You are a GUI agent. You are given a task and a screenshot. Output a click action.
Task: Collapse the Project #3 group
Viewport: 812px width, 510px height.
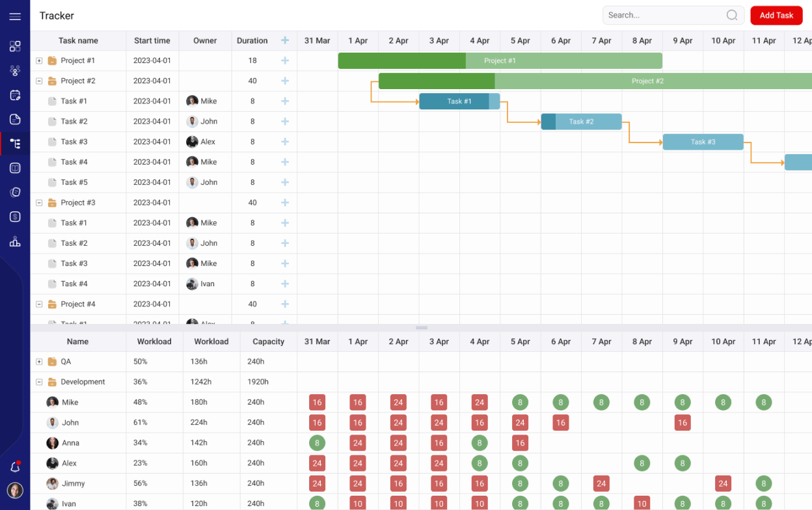40,202
